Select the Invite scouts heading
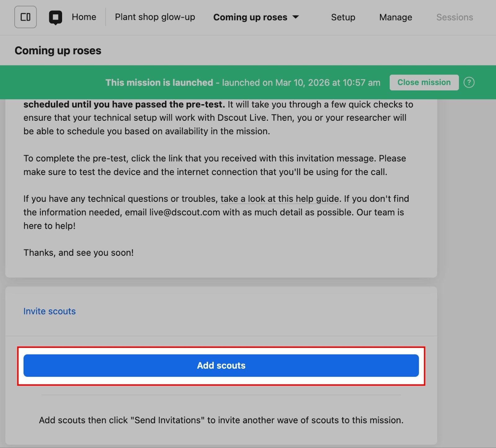This screenshot has width=496, height=448. pyautogui.click(x=50, y=311)
